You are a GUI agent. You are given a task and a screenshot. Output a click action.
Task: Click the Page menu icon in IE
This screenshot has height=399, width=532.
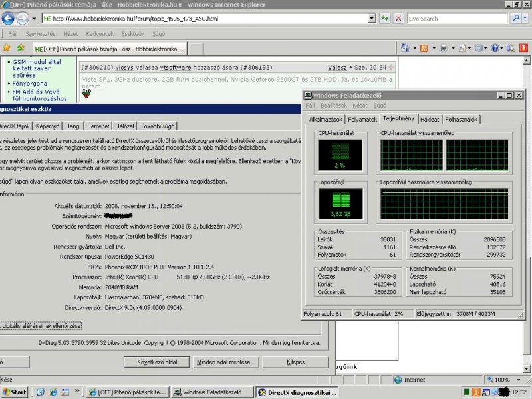(x=462, y=48)
